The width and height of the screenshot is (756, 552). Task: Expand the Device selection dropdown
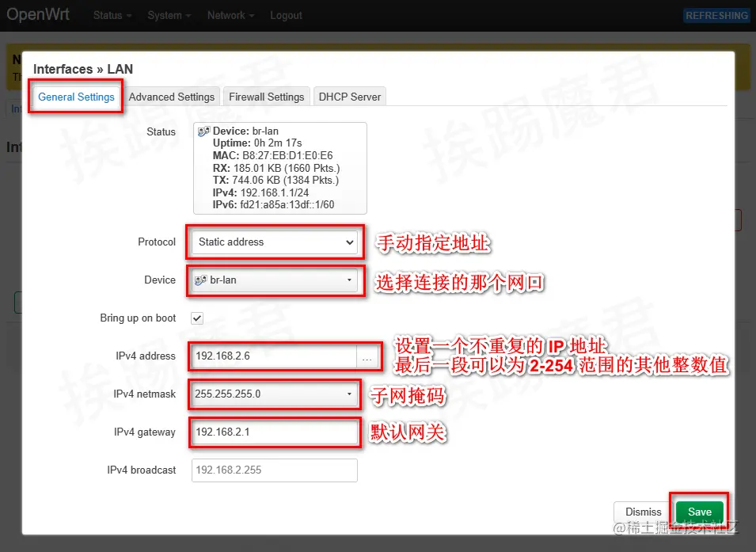348,280
